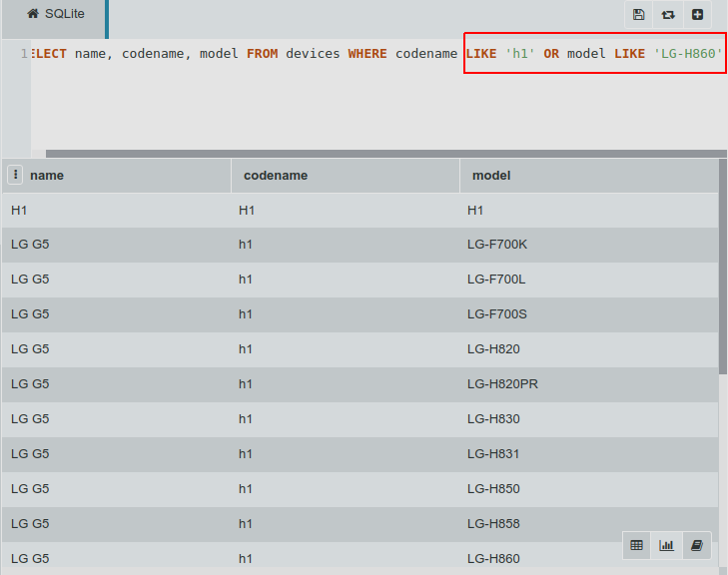This screenshot has width=728, height=575.
Task: Click the 'LG-H860' string in the query
Action: click(688, 54)
